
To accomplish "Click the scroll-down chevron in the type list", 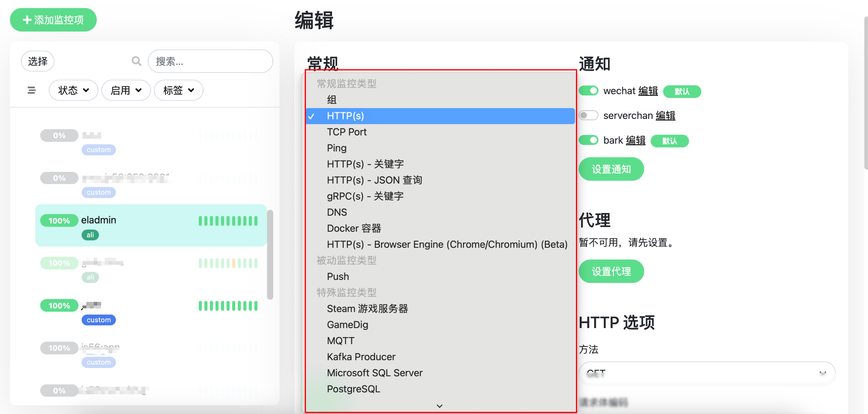I will point(439,406).
